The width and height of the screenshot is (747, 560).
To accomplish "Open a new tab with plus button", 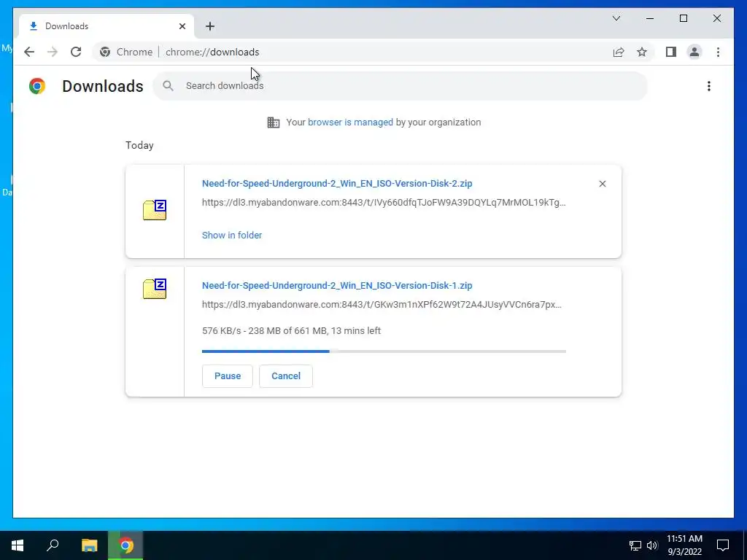I will click(210, 26).
